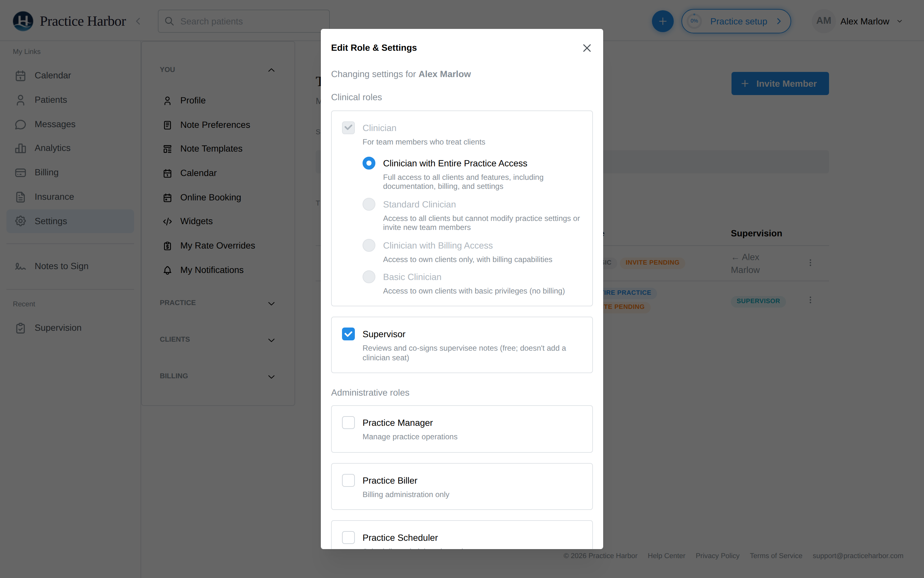Viewport: 924px width, 578px height.
Task: Click the INVITE PENDING badge
Action: pos(652,263)
